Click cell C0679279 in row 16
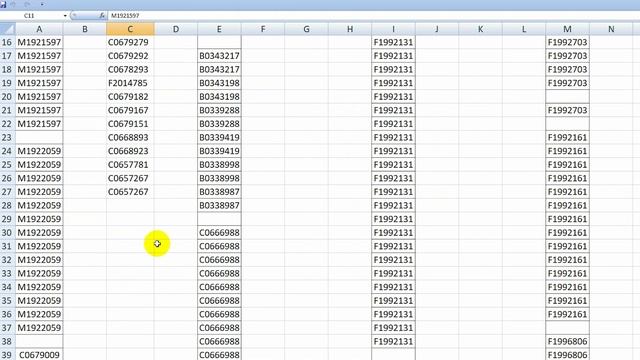 pos(130,42)
